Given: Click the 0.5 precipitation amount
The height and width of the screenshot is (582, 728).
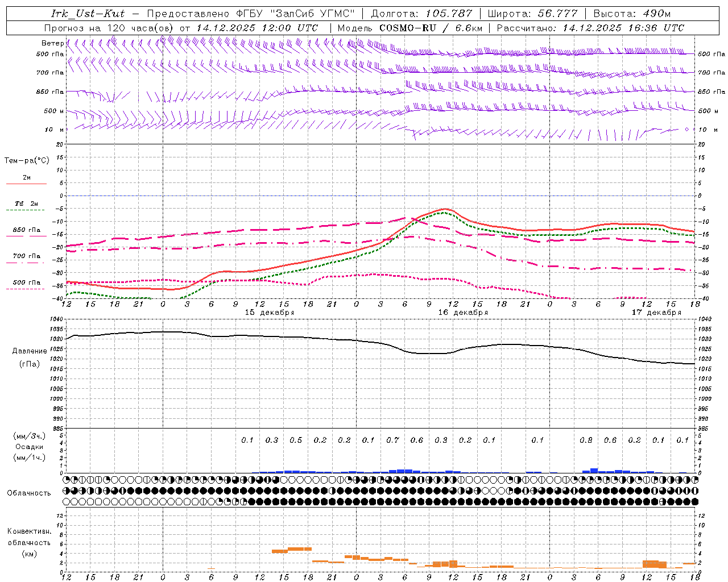Looking at the screenshot, I should (296, 440).
